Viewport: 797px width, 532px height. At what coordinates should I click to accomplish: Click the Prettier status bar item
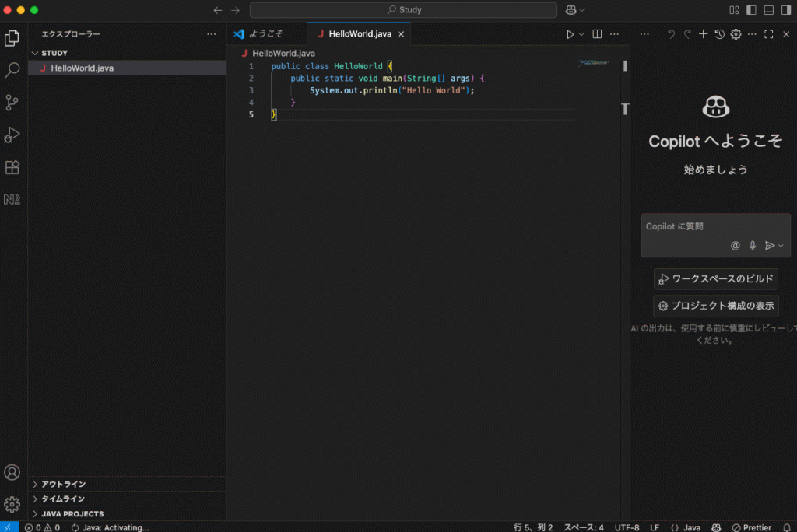[752, 527]
